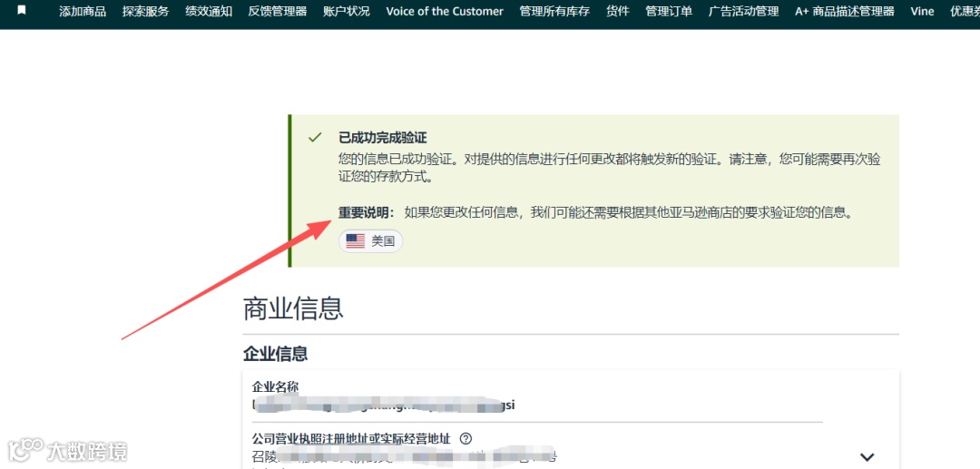Expand the business address row chevron
The width and height of the screenshot is (980, 469).
(867, 457)
